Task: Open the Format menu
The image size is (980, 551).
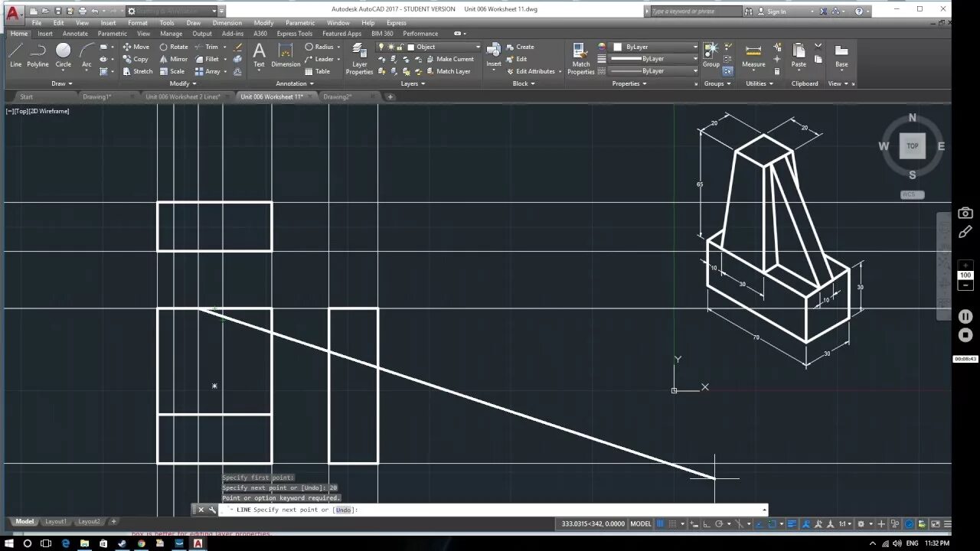Action: point(138,23)
